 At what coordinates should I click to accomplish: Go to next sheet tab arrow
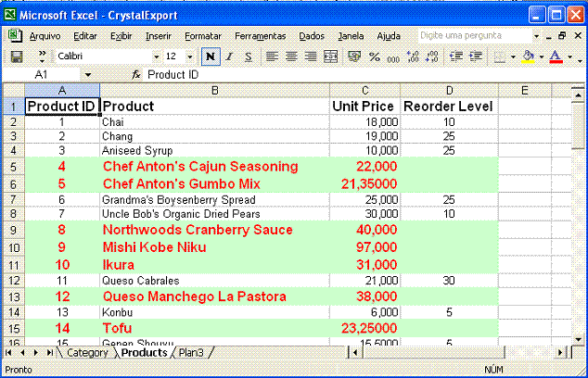36,353
